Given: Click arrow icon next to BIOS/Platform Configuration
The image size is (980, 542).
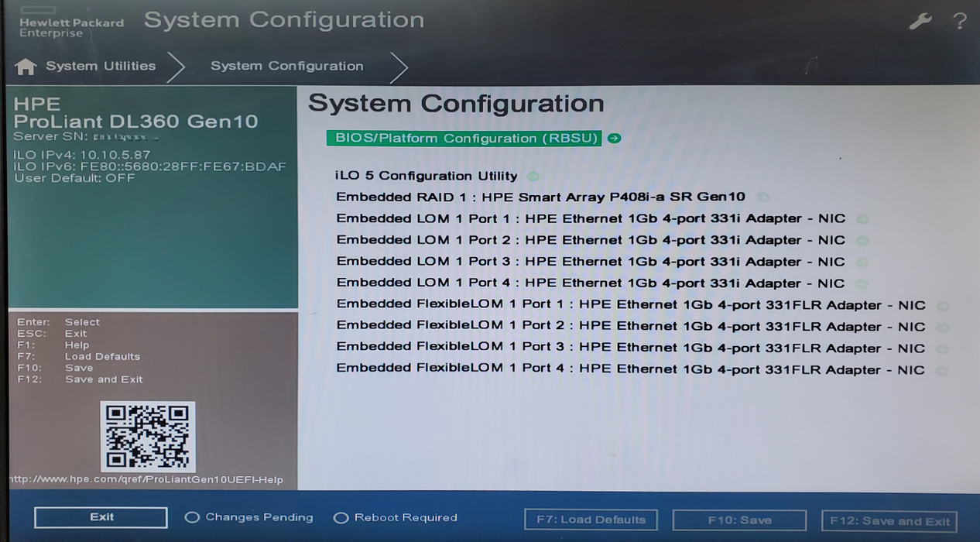Looking at the screenshot, I should (x=614, y=139).
